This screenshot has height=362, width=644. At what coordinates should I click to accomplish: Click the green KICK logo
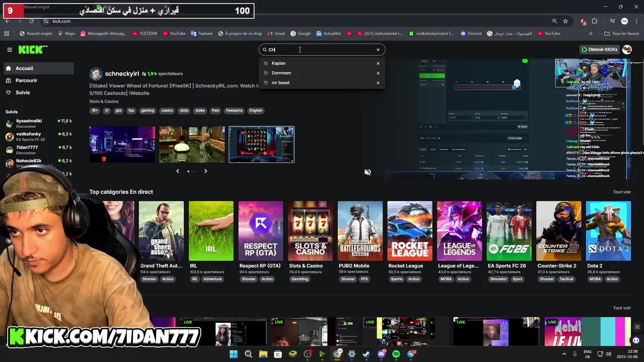coord(33,49)
